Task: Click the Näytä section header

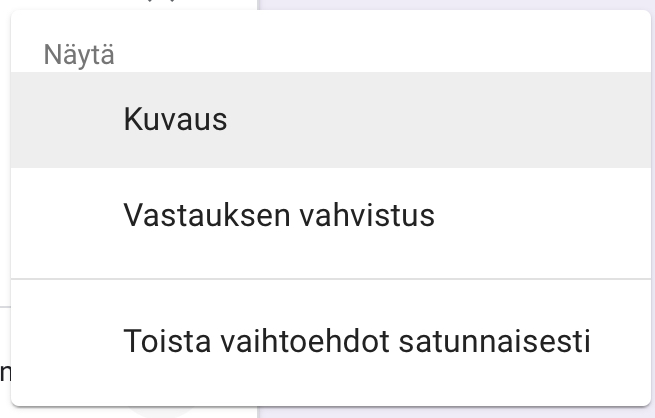Action: (x=79, y=55)
